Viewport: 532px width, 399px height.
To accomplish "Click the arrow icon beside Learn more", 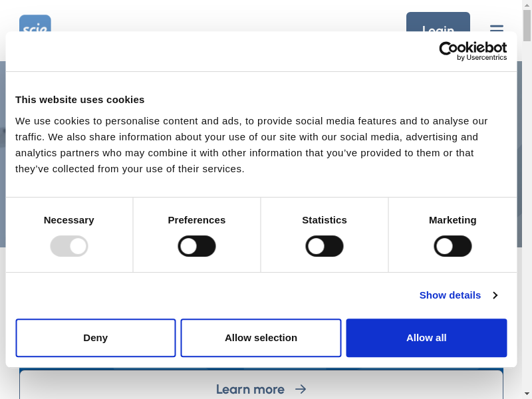I will click(301, 389).
